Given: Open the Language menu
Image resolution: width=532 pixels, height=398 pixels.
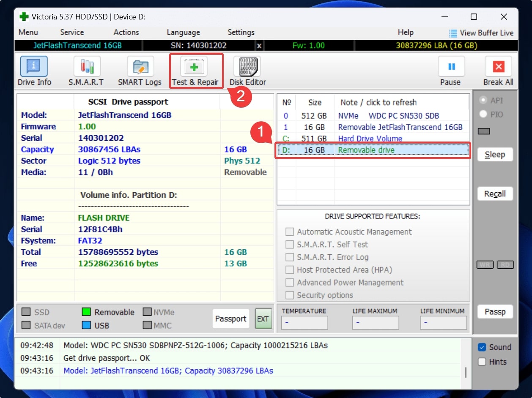Looking at the screenshot, I should [183, 32].
